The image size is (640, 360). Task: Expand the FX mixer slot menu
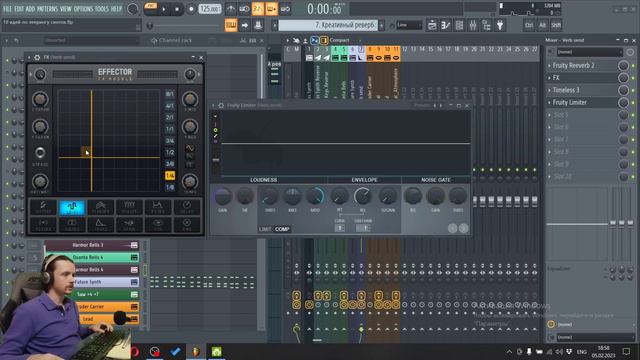(x=549, y=78)
